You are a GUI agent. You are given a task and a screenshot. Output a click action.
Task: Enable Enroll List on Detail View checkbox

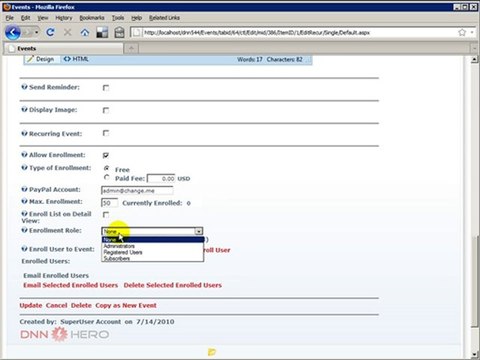106,214
